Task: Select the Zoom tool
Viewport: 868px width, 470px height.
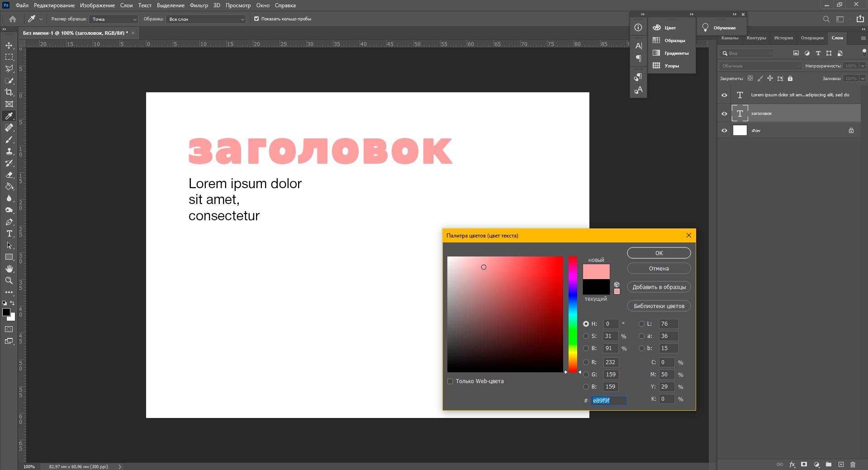Action: [x=9, y=281]
